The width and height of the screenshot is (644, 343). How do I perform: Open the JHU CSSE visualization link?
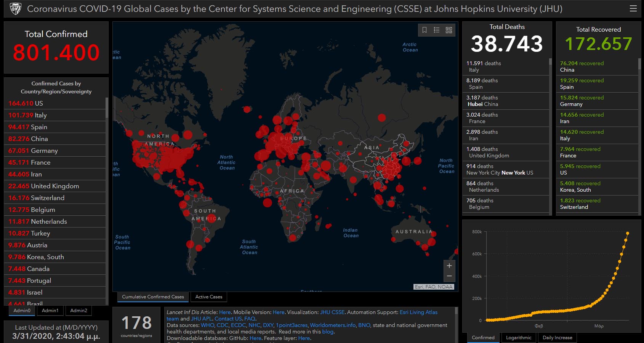332,312
